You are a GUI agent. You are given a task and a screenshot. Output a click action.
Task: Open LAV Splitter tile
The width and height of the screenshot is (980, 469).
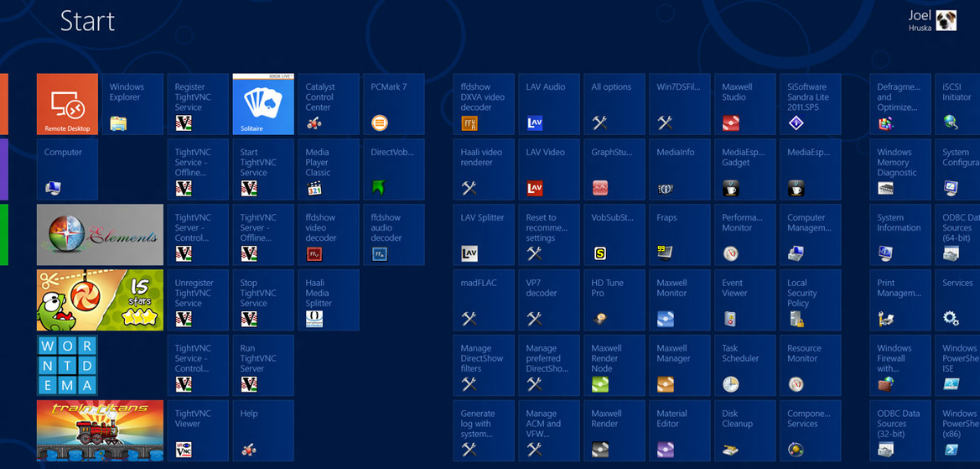(x=484, y=235)
